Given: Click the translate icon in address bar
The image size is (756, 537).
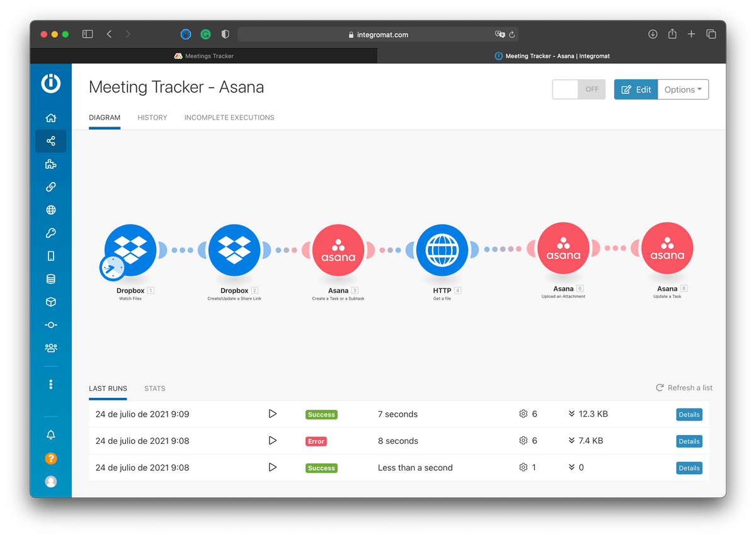Looking at the screenshot, I should (x=500, y=35).
